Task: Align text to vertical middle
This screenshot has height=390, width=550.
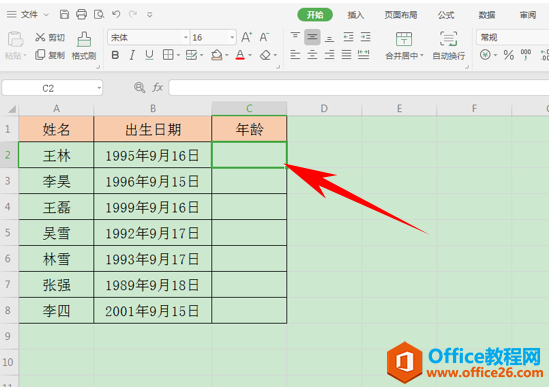Action: pos(312,37)
